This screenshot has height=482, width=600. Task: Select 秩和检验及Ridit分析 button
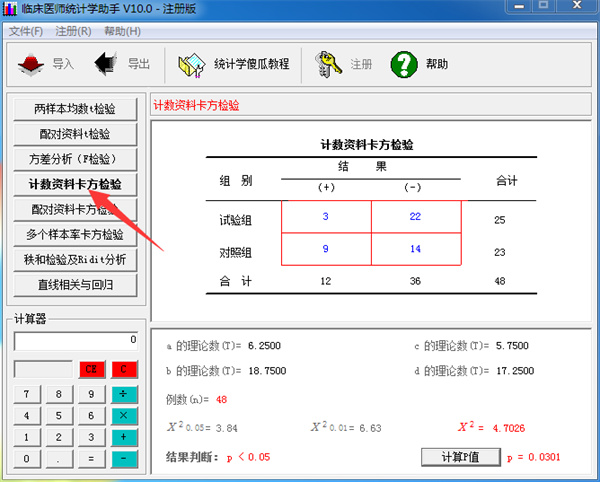[75, 260]
